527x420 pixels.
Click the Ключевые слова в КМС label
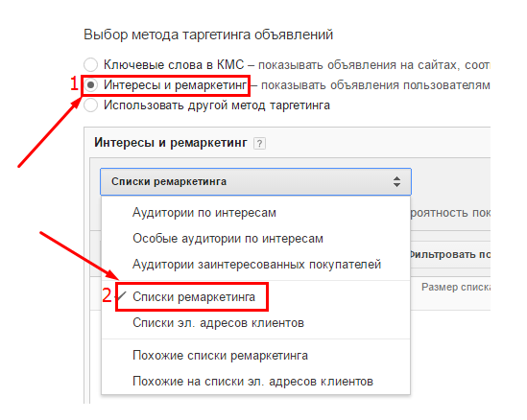pyautogui.click(x=174, y=64)
